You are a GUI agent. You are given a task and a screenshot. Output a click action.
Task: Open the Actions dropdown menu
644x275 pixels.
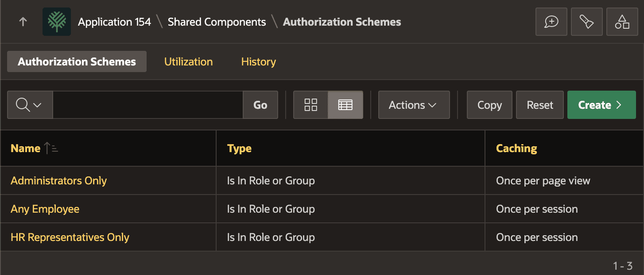pos(414,105)
